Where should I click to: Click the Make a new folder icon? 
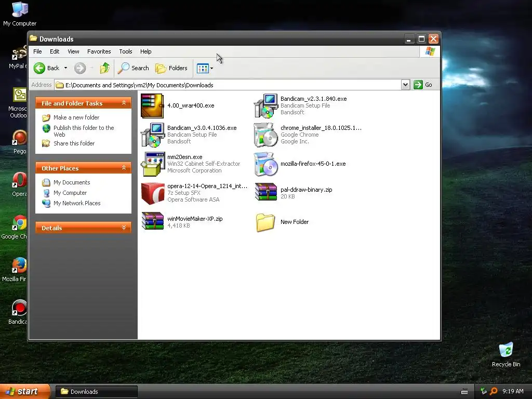coord(46,118)
